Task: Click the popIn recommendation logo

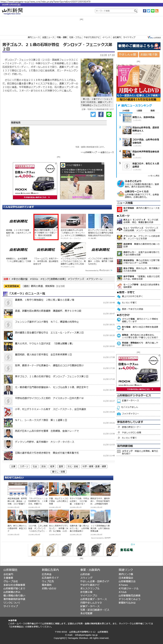Action: coord(107,538)
